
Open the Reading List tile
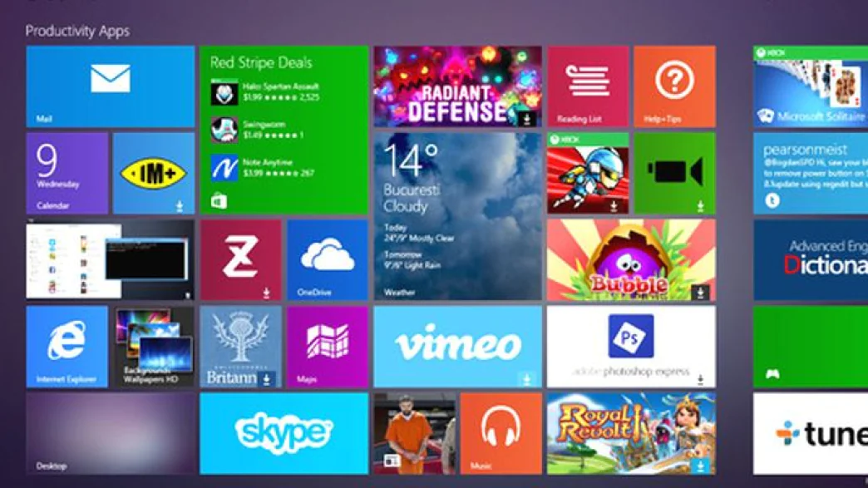tap(588, 86)
